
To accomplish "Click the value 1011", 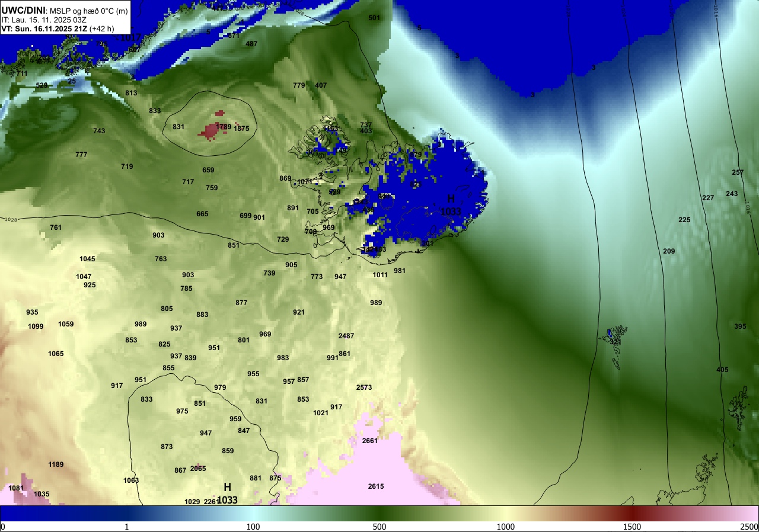I will coord(380,275).
